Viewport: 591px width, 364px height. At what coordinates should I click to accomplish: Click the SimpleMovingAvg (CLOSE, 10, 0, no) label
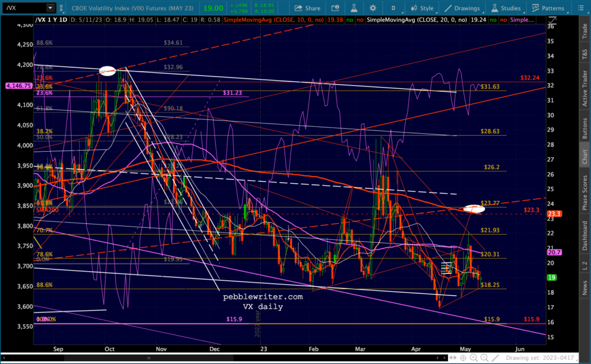click(273, 20)
